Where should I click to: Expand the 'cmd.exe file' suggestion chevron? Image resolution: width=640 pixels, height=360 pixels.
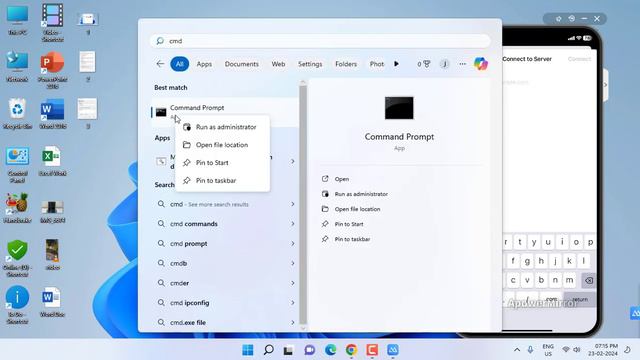pyautogui.click(x=293, y=322)
